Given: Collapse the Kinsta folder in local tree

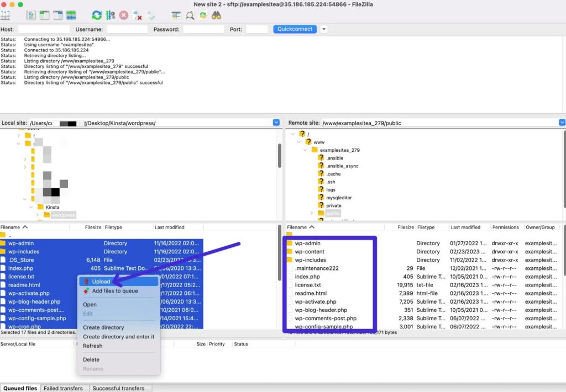Looking at the screenshot, I should 32,207.
